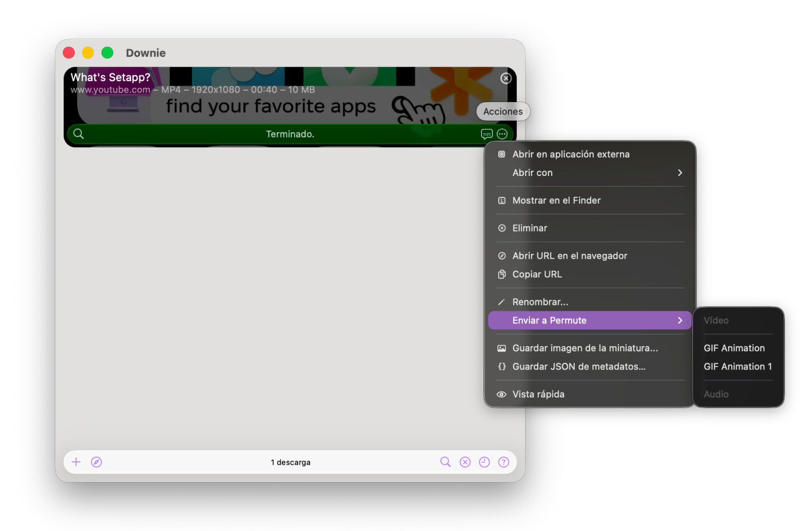Screen dimensions: 812x531
Task: Click the www.youtube.com source text
Action: 110,90
